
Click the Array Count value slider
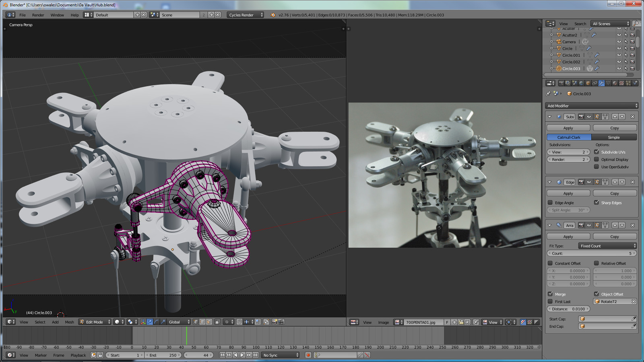coord(591,253)
